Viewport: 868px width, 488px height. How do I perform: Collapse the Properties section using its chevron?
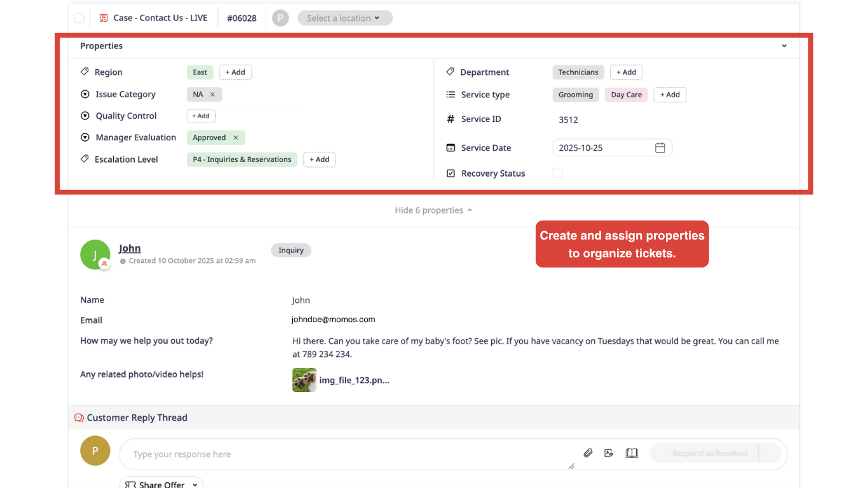(783, 46)
